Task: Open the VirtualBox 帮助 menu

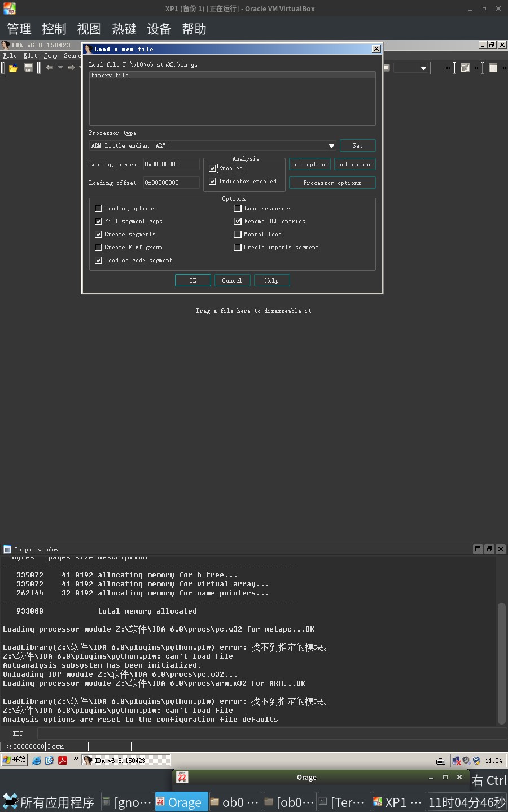Action: coord(194,29)
